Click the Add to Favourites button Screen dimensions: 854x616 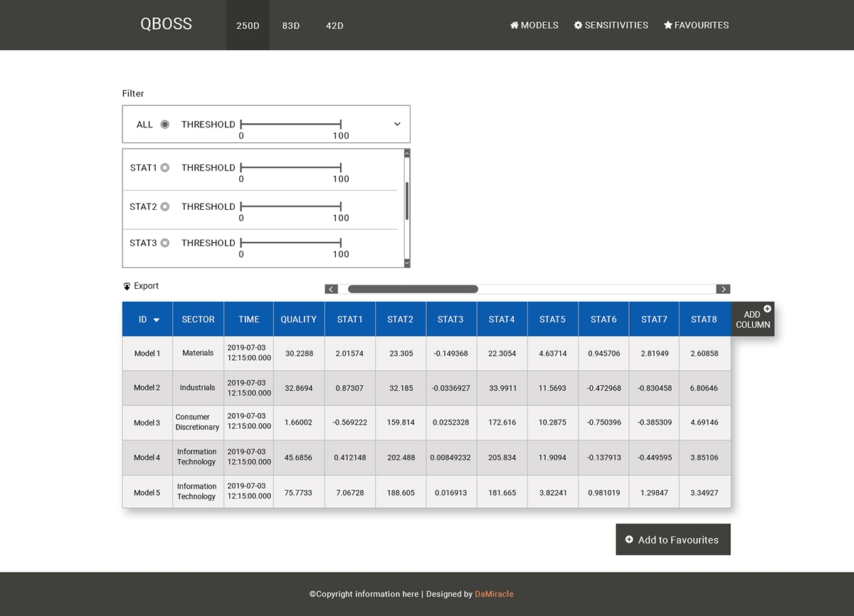tap(673, 540)
